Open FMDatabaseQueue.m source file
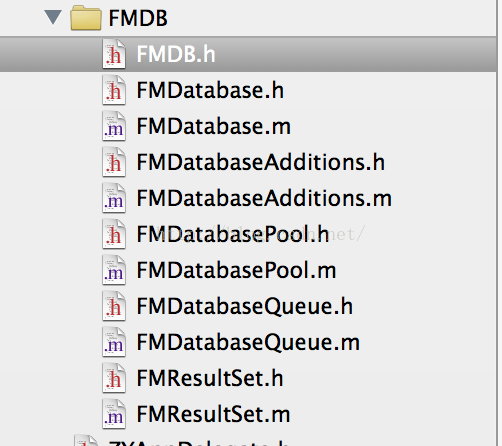 pos(248,342)
